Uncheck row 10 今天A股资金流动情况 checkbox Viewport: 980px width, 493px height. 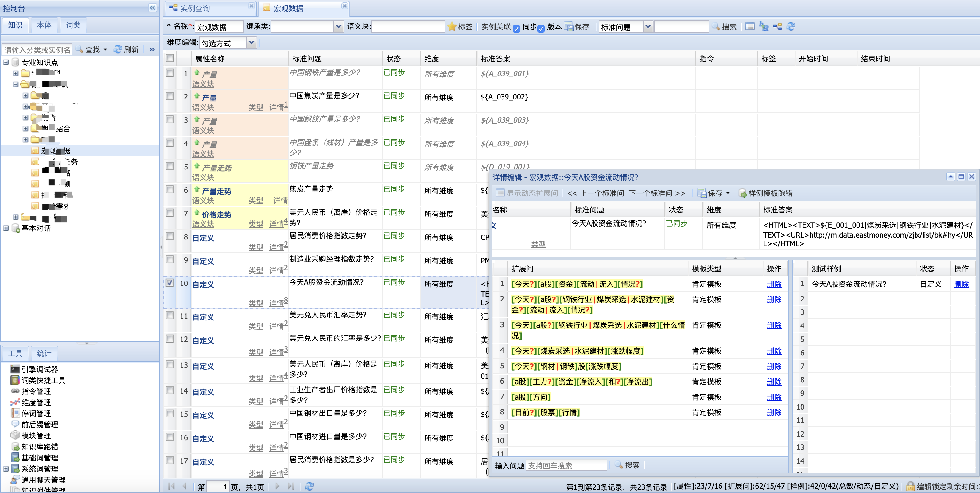click(170, 283)
